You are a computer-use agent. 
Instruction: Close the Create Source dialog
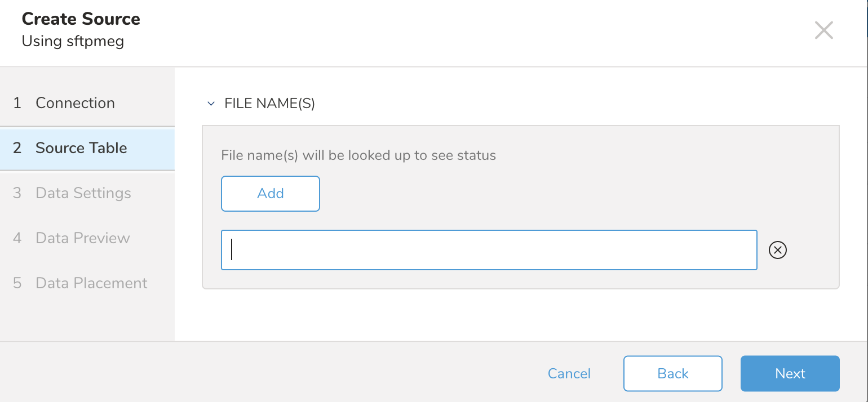pyautogui.click(x=823, y=30)
